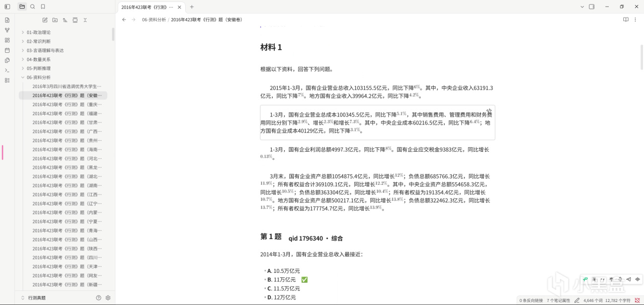Toggle 英 language mode in input toolbar
Viewport: 644px width, 305px height.
[594, 279]
